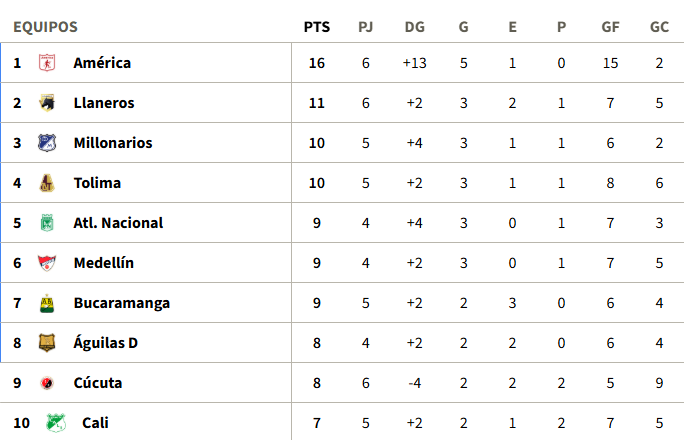Sort table by PTS column header
This screenshot has height=440, width=687.
pyautogui.click(x=317, y=27)
